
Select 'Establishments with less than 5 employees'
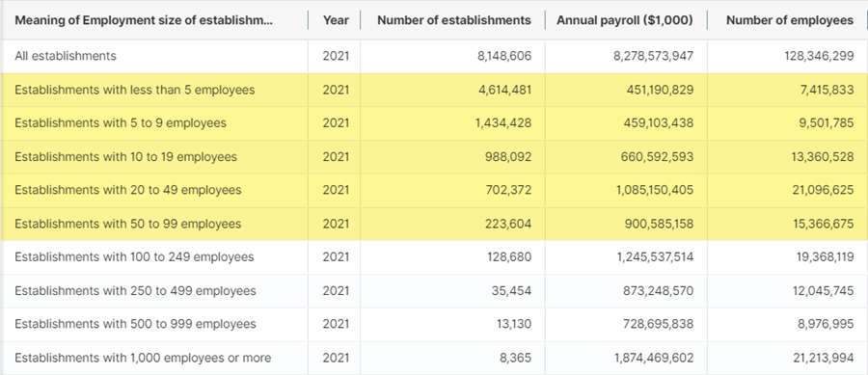[x=135, y=90]
